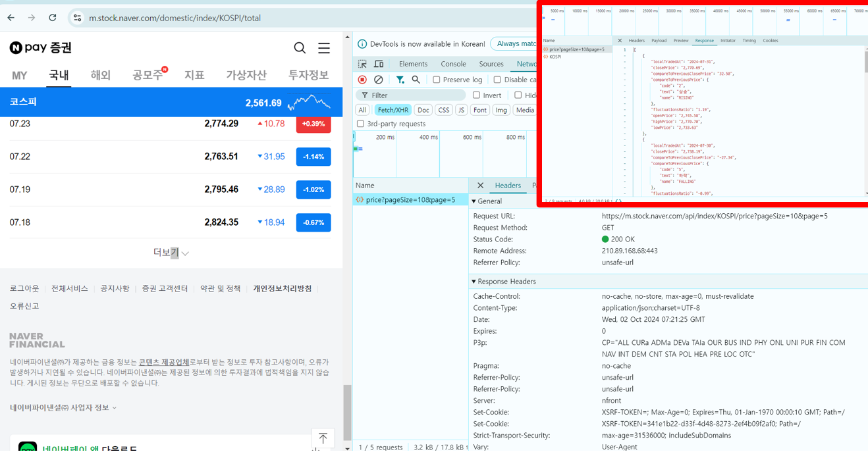868x458 pixels.
Task: Select the 07.23 row closing price 2,774.29
Action: click(x=221, y=124)
